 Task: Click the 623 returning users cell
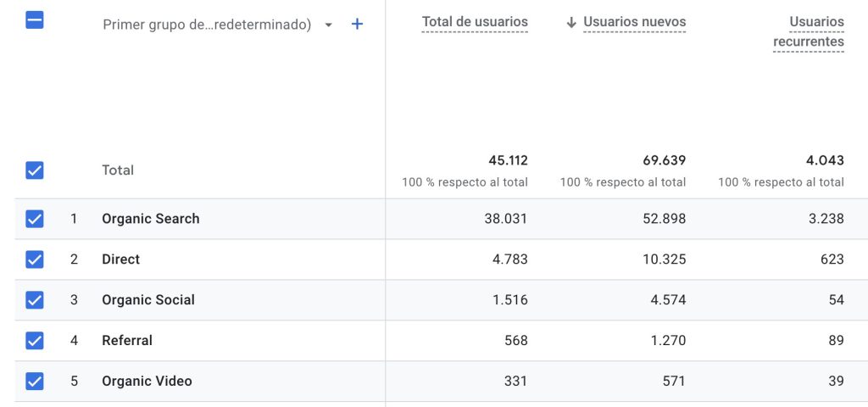pos(832,259)
